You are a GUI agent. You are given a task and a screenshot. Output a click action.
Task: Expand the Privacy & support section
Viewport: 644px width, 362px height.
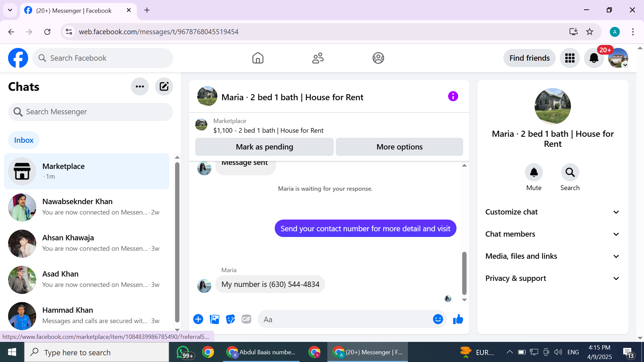click(x=552, y=278)
